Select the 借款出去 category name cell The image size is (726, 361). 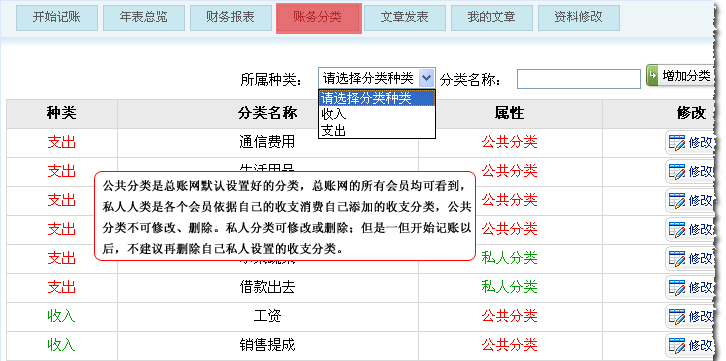(268, 288)
